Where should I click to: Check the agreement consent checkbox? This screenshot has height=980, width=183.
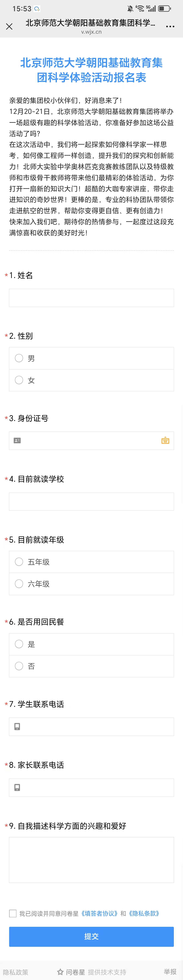pos(13,913)
